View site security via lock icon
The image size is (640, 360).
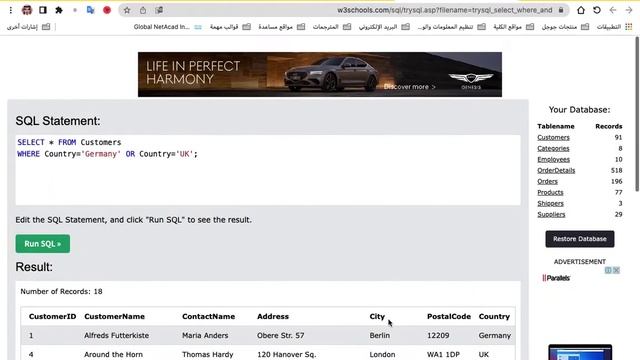pos(561,10)
